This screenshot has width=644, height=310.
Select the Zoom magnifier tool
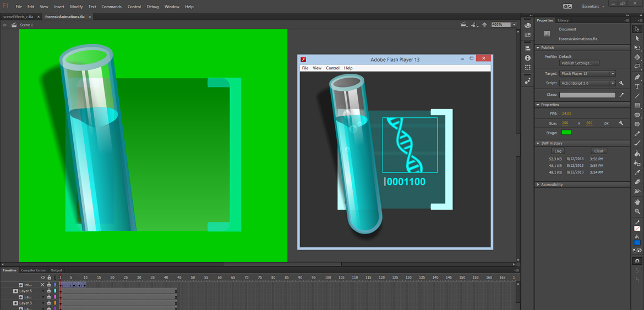pos(637,211)
